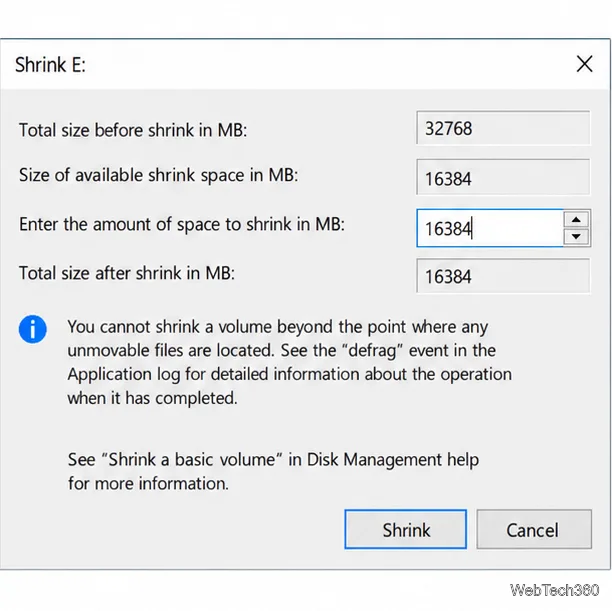Image resolution: width=612 pixels, height=611 pixels.
Task: Select the total size before shrink value 32768
Action: [503, 128]
